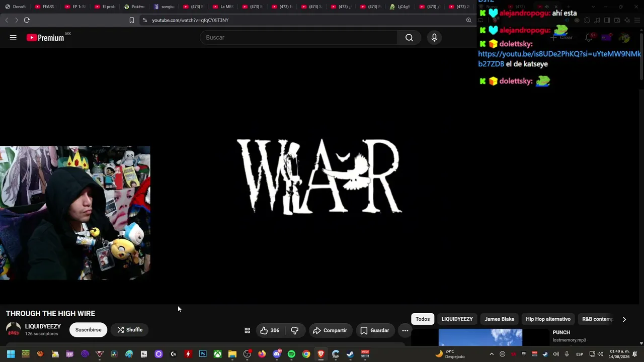Open the PUNCH related video thumbnail
Screen dimensions: 644x362
[x=480, y=337]
